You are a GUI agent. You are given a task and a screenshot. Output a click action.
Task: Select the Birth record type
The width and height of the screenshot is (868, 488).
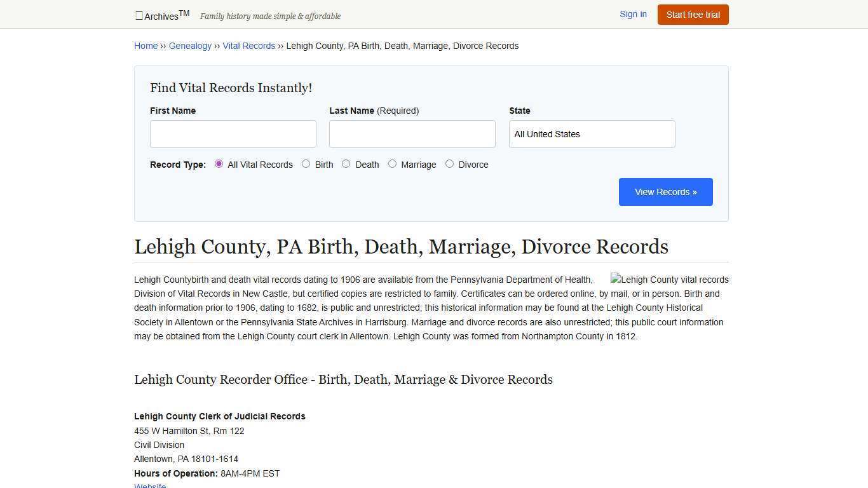point(306,164)
